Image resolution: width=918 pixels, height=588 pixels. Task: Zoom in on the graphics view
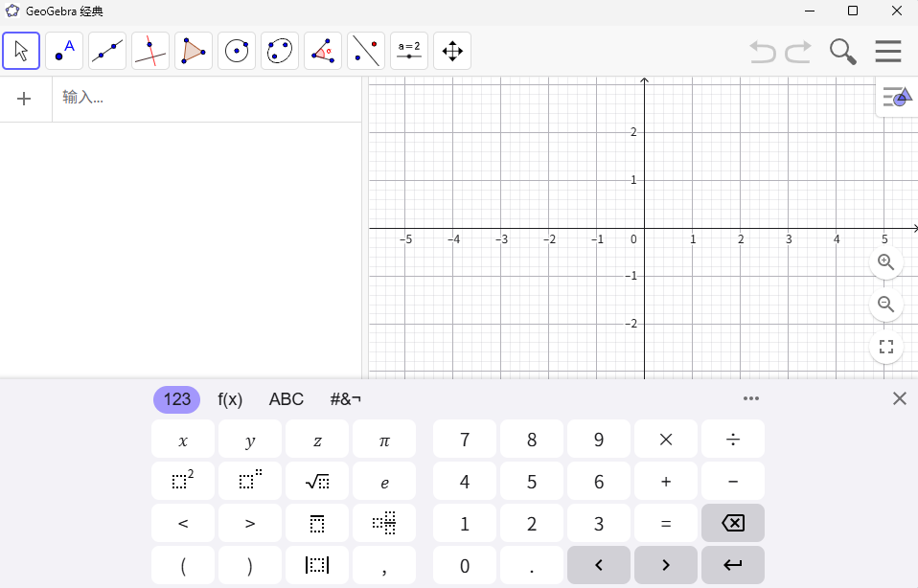point(885,261)
